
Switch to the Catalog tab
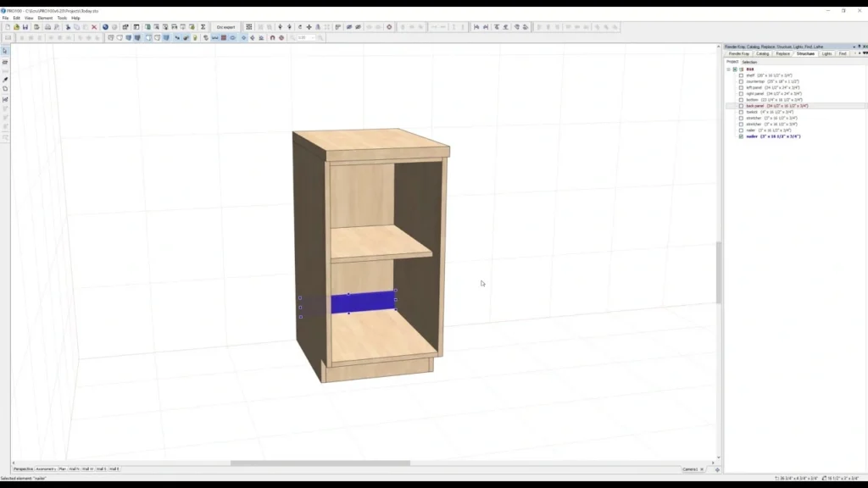coord(763,53)
